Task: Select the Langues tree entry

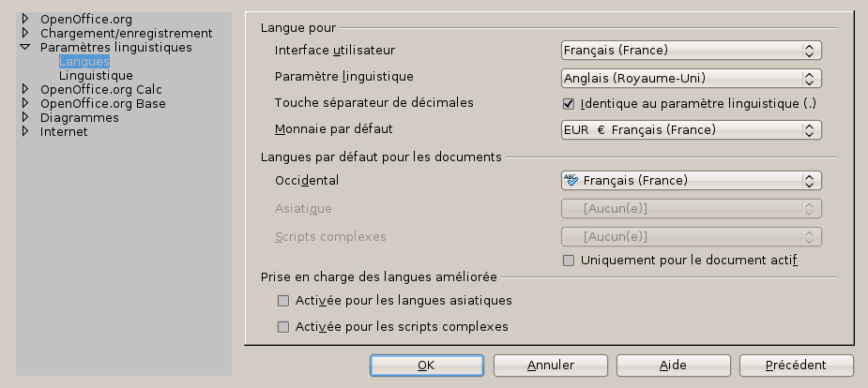Action: [x=84, y=61]
